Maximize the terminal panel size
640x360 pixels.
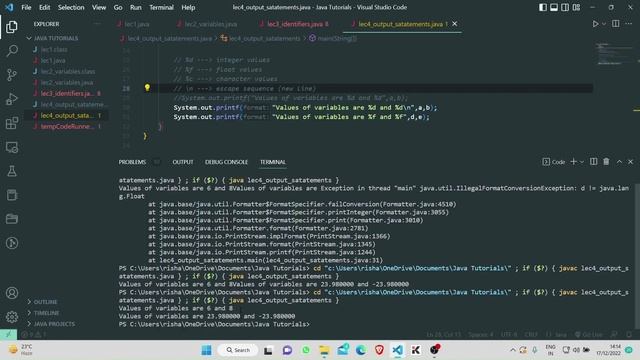pyautogui.click(x=619, y=162)
